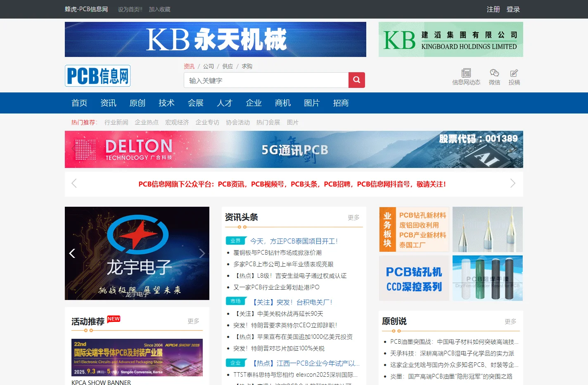Open 人才 in main navigation

click(225, 103)
